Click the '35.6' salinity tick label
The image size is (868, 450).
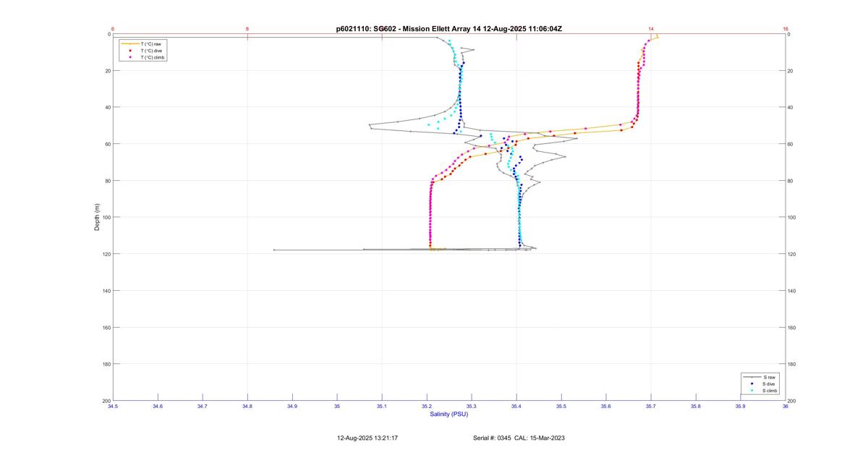point(606,407)
